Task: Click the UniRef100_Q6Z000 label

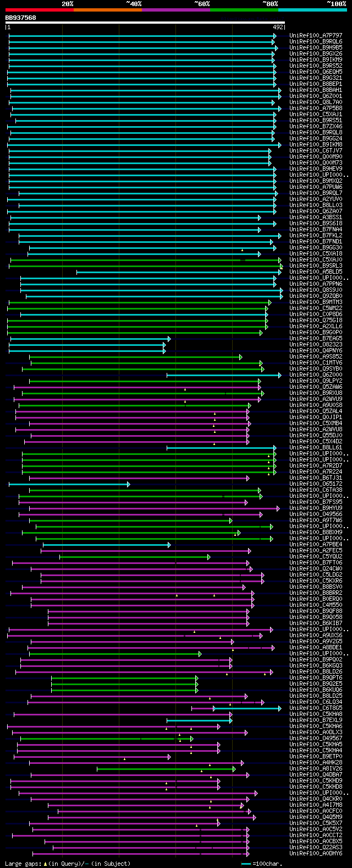Action: (316, 375)
